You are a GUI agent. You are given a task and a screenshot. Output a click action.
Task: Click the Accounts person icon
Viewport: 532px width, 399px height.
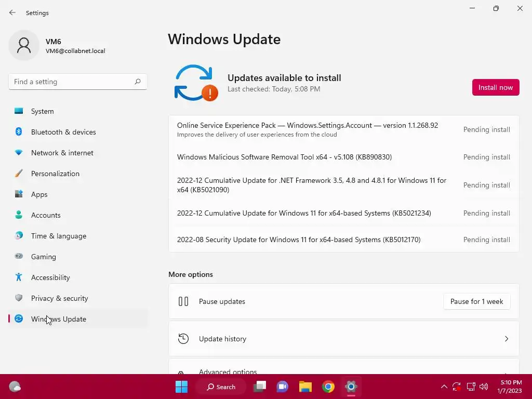(x=19, y=215)
